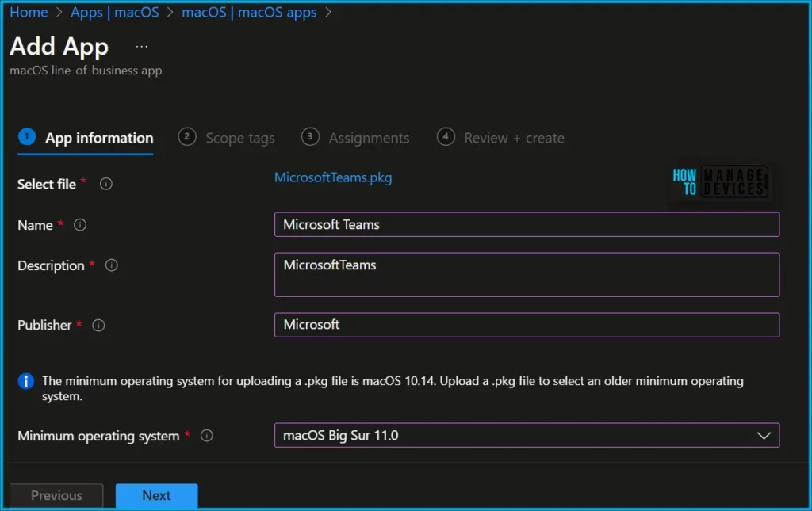Open Apps | macOS breadcrumb link
The height and width of the screenshot is (511, 812).
pos(114,12)
